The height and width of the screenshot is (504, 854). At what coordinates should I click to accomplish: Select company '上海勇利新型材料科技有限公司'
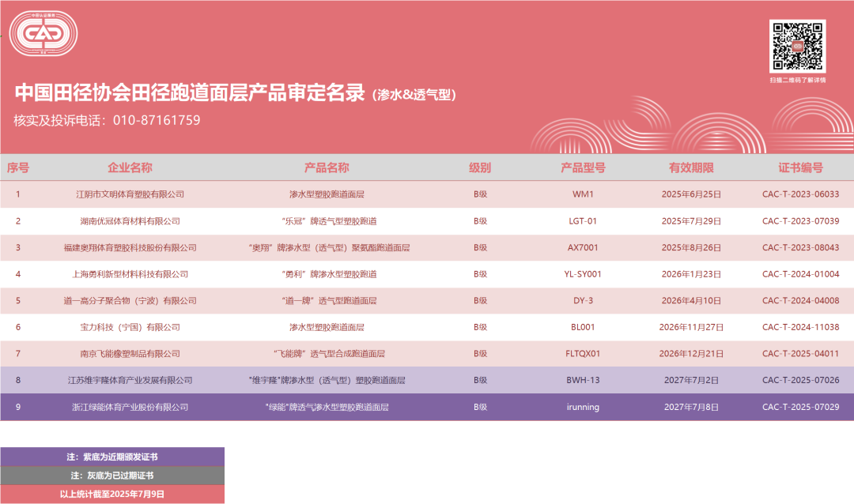click(x=130, y=274)
